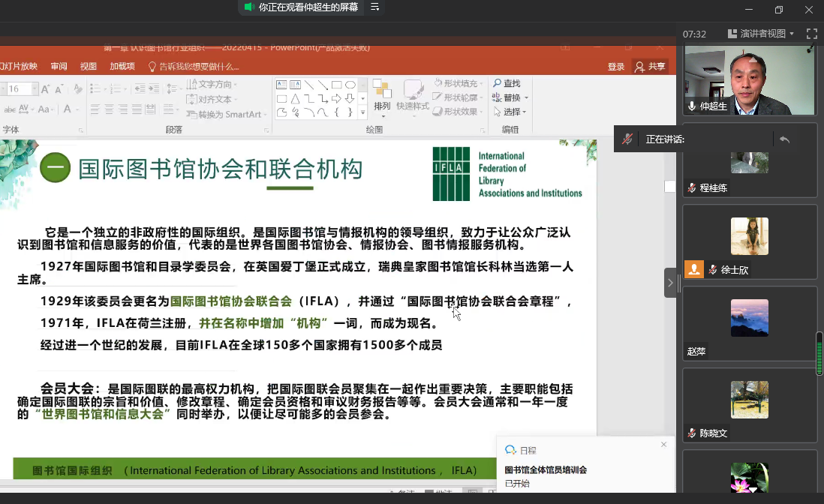824x504 pixels.
Task: Click the Tell me search box
Action: pyautogui.click(x=194, y=67)
